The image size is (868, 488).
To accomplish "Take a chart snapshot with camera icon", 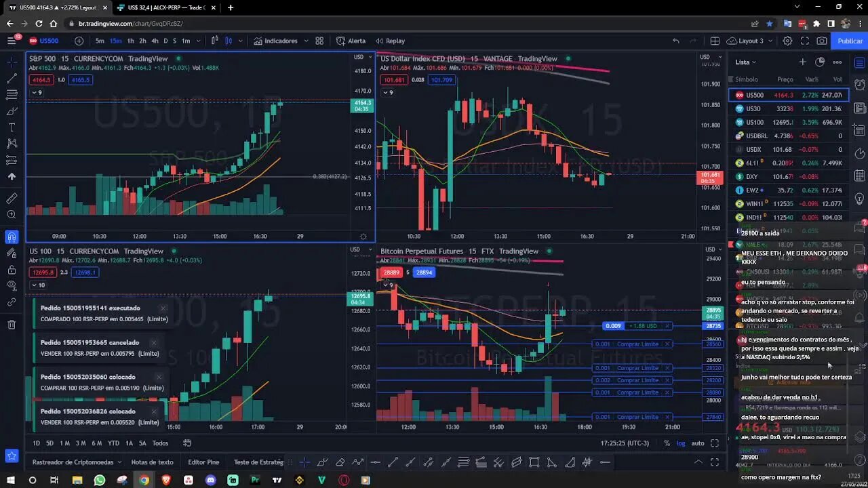I will point(822,41).
